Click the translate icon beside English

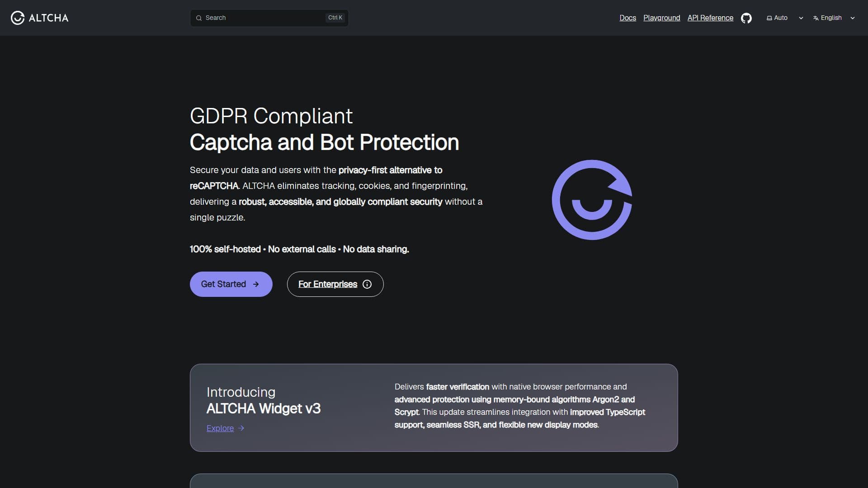pyautogui.click(x=816, y=18)
